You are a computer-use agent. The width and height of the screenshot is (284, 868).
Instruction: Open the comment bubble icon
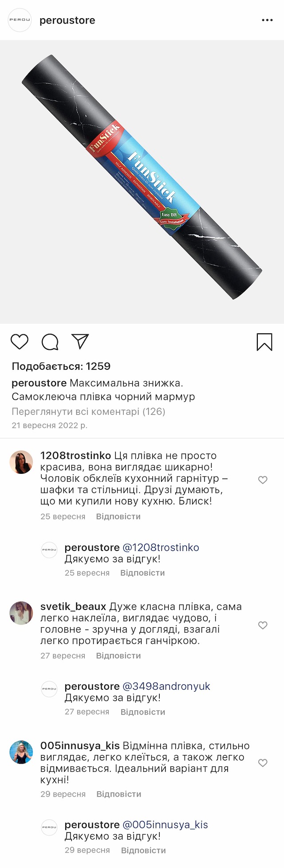pos(50,342)
